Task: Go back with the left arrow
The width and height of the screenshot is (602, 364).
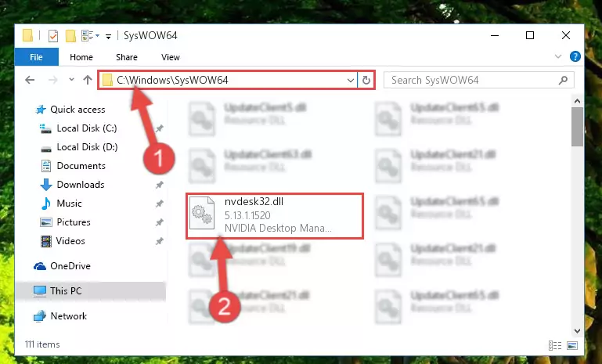Action: 30,80
